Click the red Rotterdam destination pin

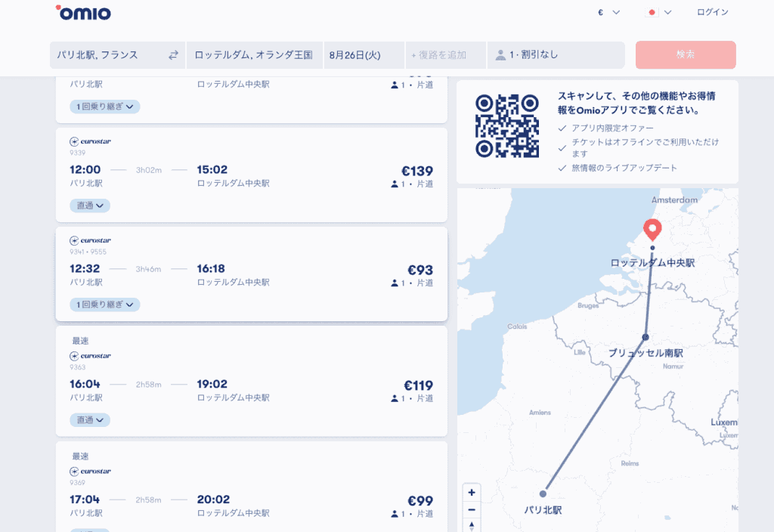652,230
